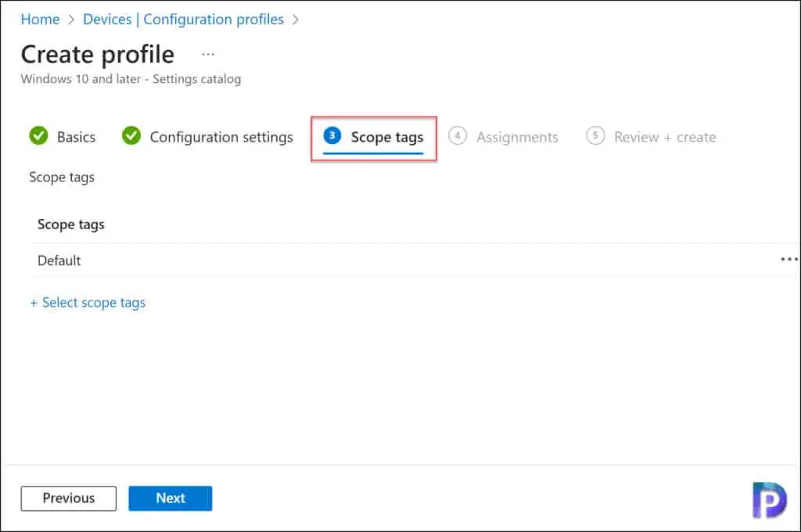Click the step 4 circle icon
This screenshot has width=801, height=532.
[x=457, y=135]
